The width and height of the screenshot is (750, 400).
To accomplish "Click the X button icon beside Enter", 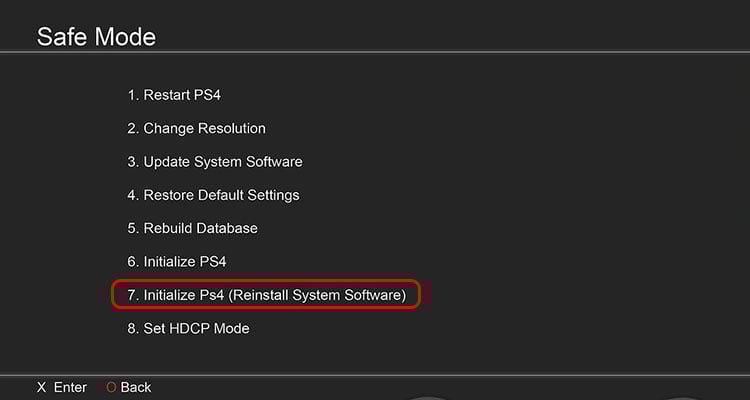I will pos(42,387).
